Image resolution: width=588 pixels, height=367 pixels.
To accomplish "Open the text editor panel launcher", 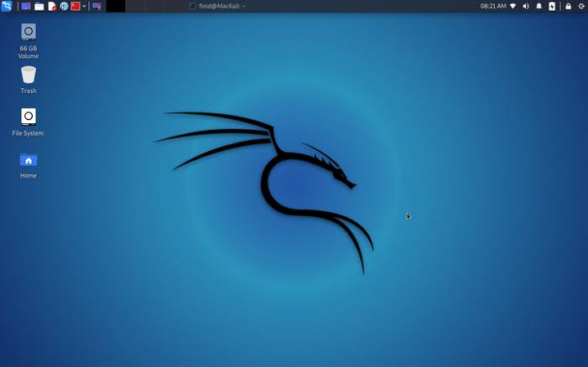I will pos(52,7).
